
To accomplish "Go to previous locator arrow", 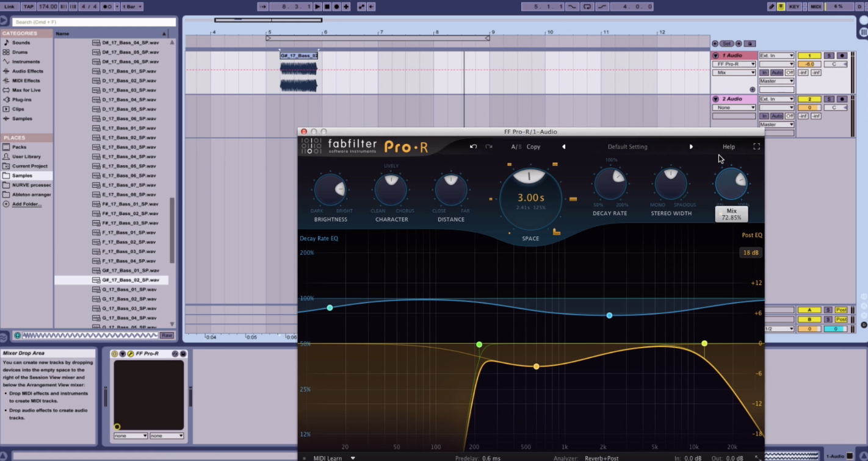I will click(x=715, y=44).
